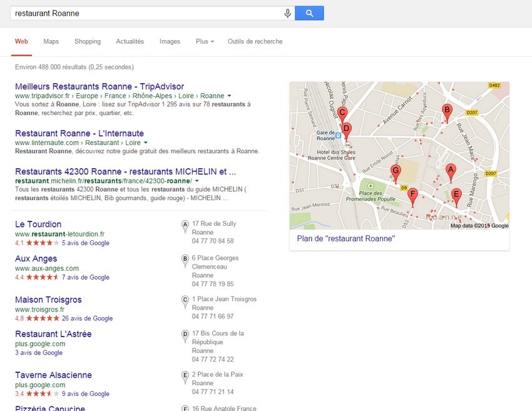The width and height of the screenshot is (532, 411).
Task: Click phone number 04 77 72 74 22
Action: (213, 359)
